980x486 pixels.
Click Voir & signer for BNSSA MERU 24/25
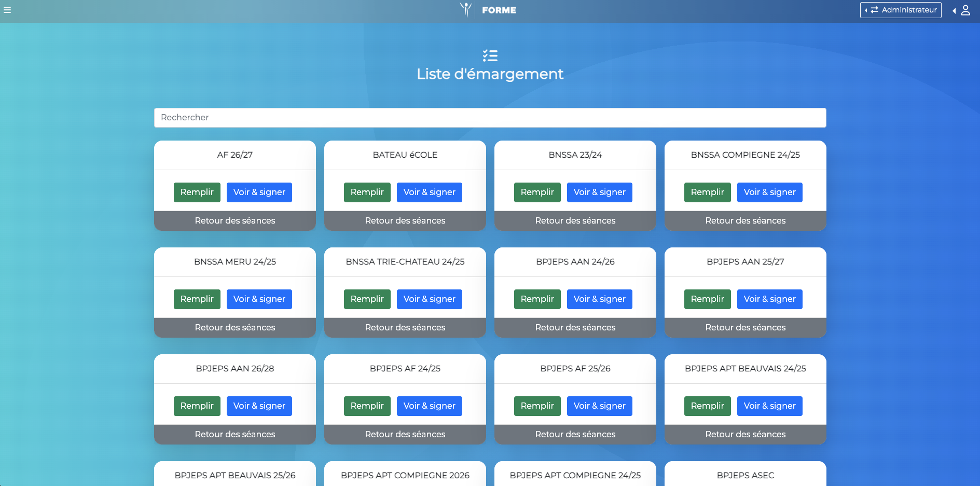[x=259, y=299]
